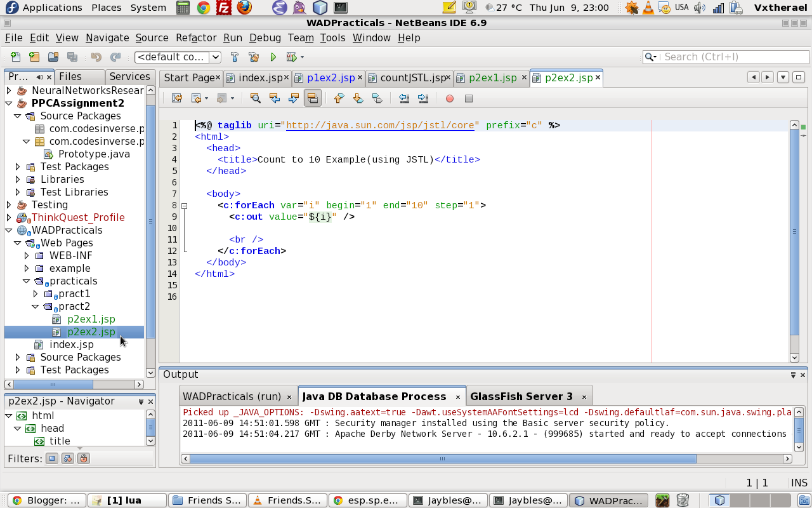The height and width of the screenshot is (508, 812).
Task: Switch to the Services tab
Action: click(x=129, y=76)
